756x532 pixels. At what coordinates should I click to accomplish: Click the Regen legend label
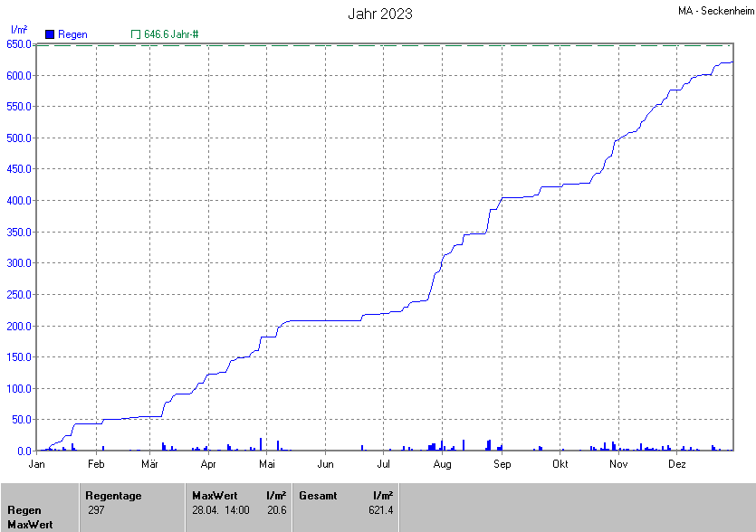click(x=72, y=34)
